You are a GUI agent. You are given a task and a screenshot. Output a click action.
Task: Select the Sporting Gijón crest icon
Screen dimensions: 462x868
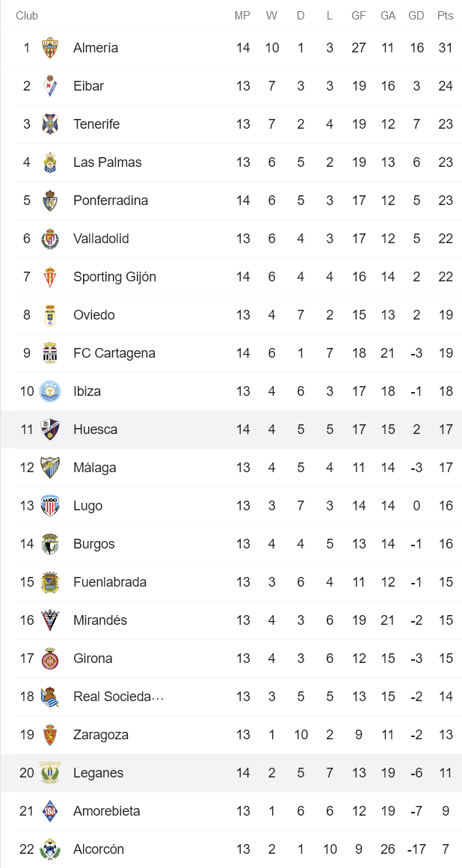[x=51, y=276]
